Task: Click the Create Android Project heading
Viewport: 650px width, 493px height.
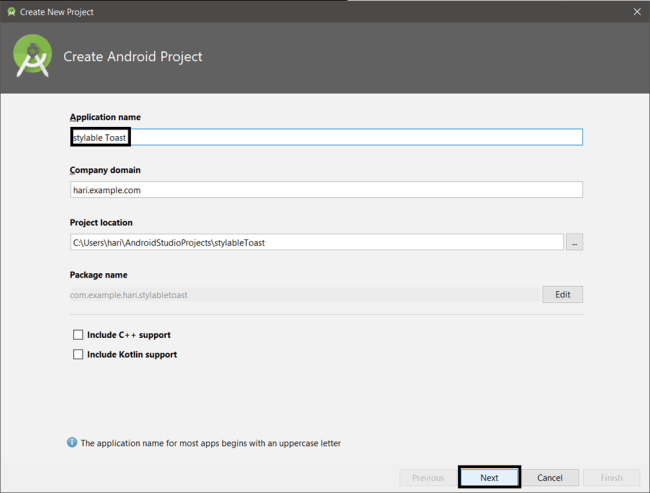Action: pyautogui.click(x=133, y=56)
